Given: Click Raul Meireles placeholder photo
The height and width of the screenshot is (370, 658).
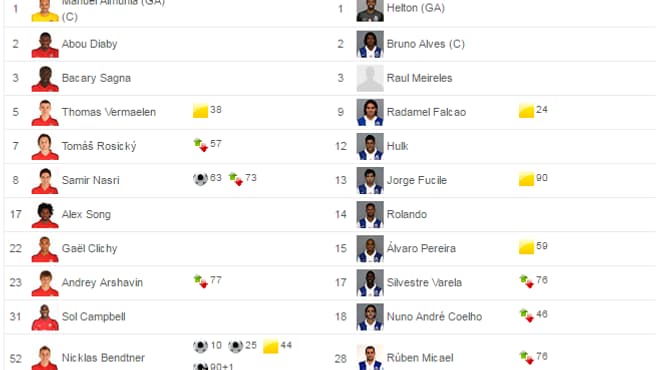Looking at the screenshot, I should (370, 78).
